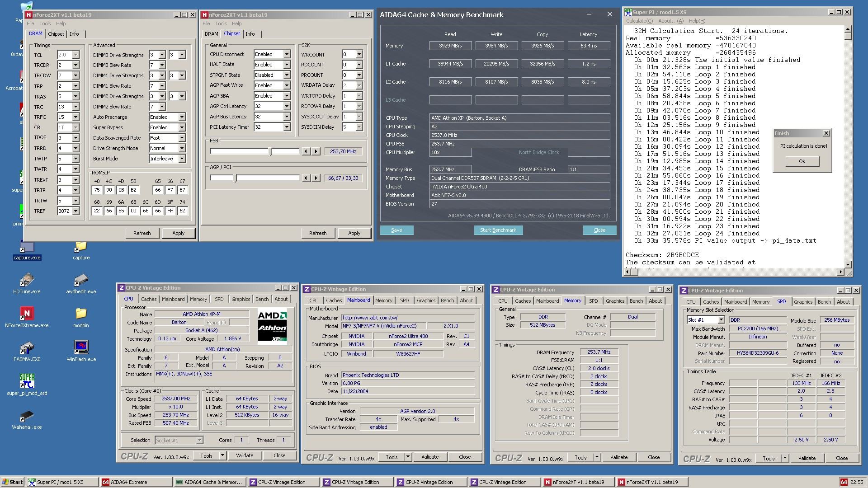
Task: Expand the TRCDR timing dropdown
Action: [75, 65]
